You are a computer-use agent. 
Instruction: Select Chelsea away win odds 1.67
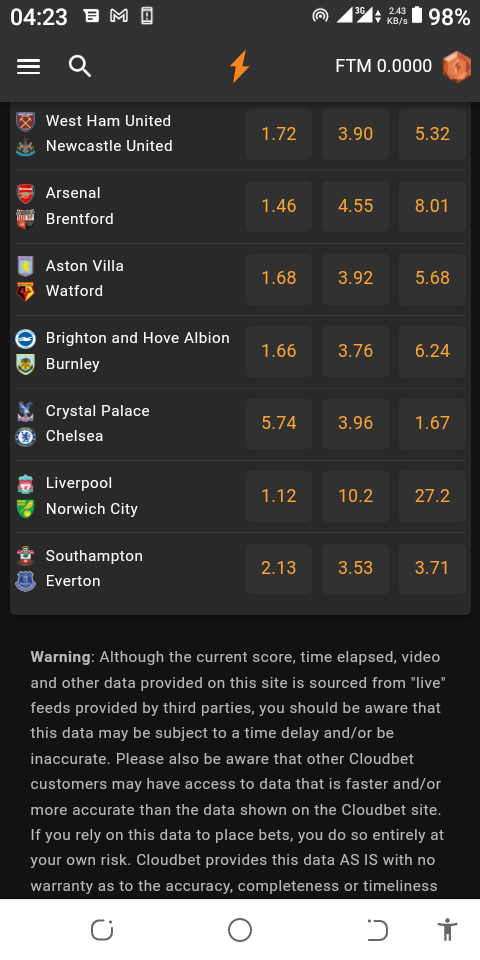pos(432,423)
